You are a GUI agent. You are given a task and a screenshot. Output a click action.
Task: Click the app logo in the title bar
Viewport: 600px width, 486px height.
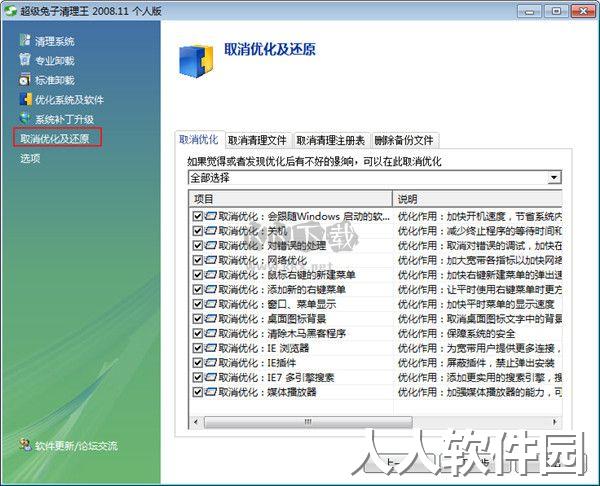tap(10, 10)
